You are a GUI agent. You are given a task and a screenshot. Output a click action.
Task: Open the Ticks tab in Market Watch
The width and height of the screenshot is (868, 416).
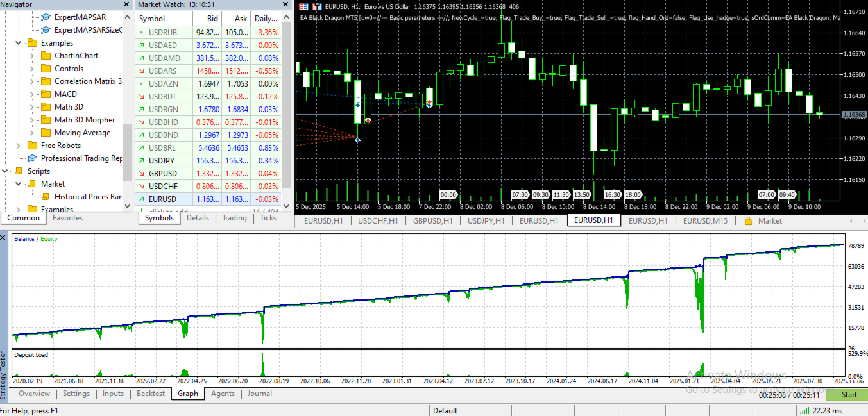(268, 218)
